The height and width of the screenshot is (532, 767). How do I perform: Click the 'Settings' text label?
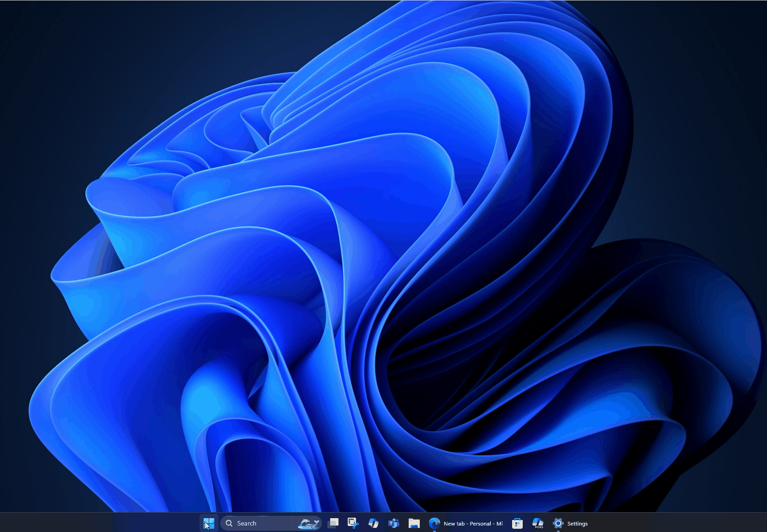577,523
